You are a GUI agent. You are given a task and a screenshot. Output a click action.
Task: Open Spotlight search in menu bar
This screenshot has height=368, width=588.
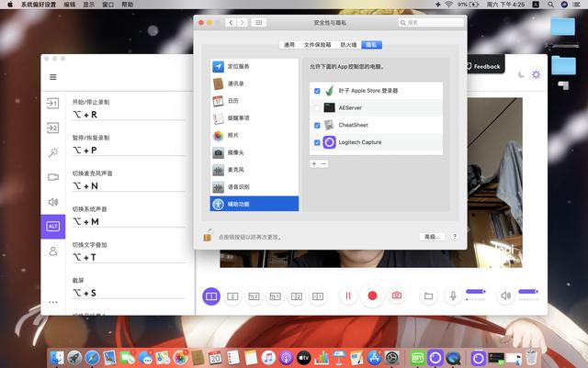[550, 5]
